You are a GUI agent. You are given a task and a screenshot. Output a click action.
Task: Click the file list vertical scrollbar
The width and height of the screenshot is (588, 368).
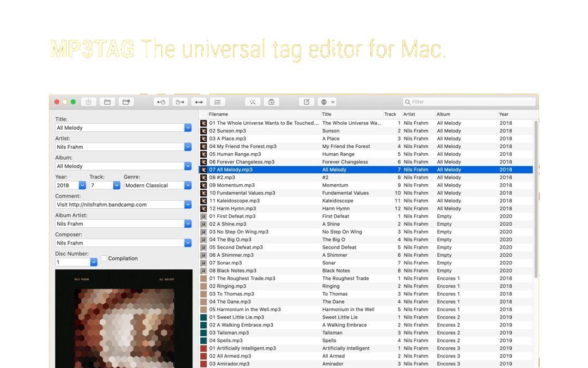tap(536, 199)
